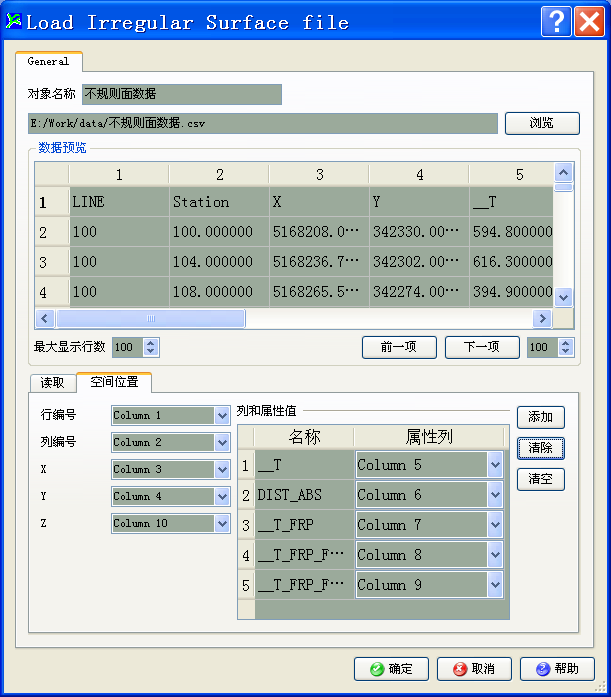
Task: Expand Column 6 dropdown for DIST_ABS
Action: tap(495, 495)
